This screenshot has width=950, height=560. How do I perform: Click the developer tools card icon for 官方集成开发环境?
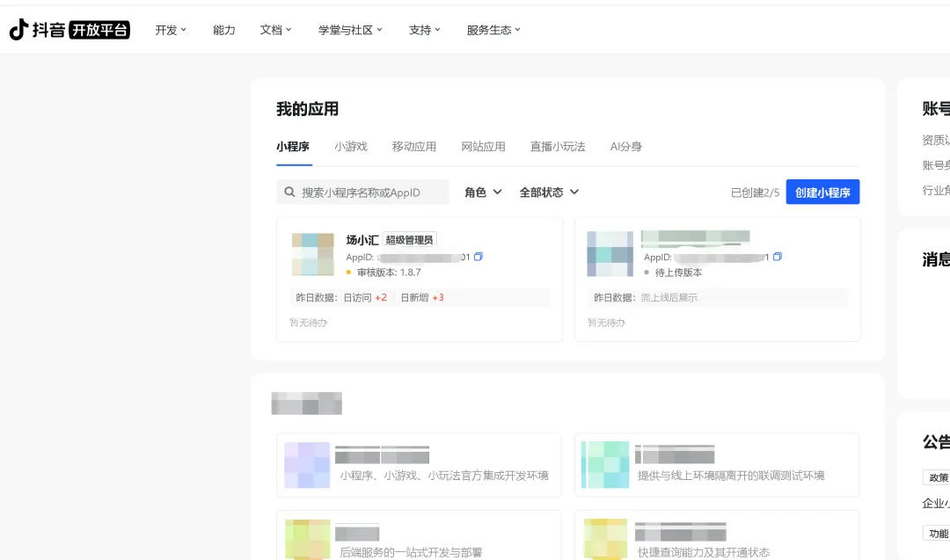(x=307, y=465)
